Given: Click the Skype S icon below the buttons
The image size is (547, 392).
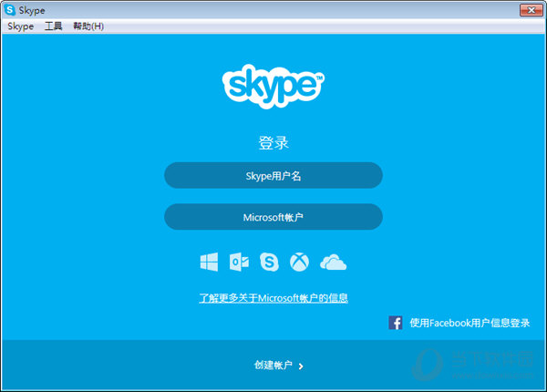Looking at the screenshot, I should pos(269,262).
